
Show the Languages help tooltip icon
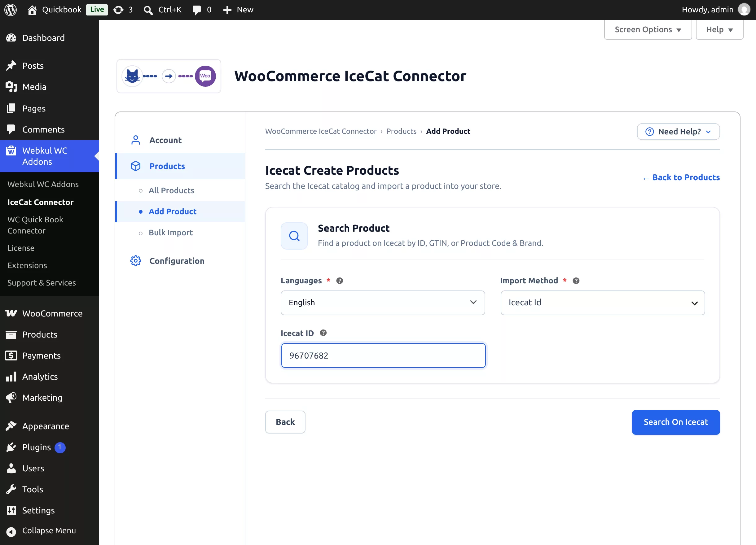pyautogui.click(x=339, y=281)
